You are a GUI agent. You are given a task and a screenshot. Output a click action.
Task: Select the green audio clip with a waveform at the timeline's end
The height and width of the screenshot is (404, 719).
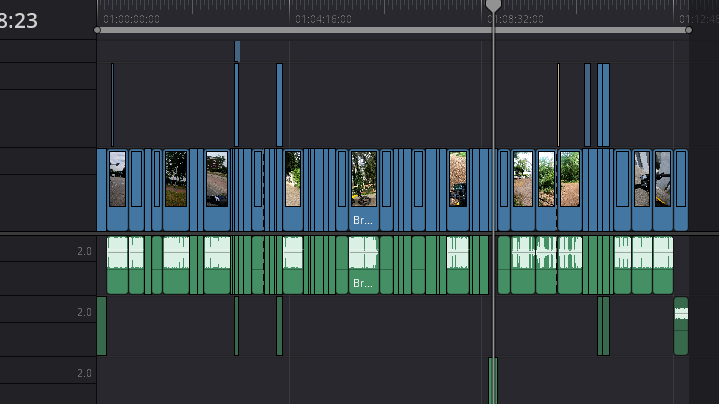pos(681,326)
